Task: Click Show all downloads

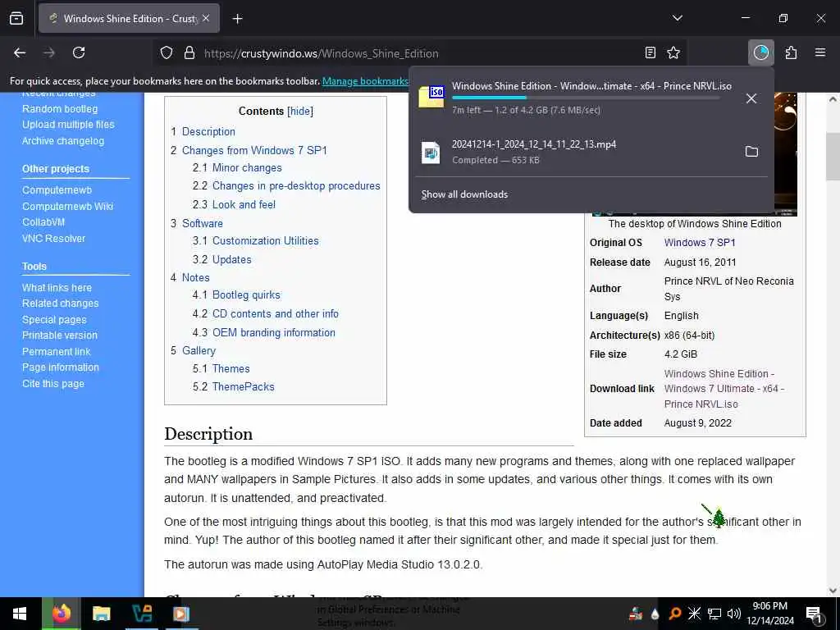Action: click(464, 194)
